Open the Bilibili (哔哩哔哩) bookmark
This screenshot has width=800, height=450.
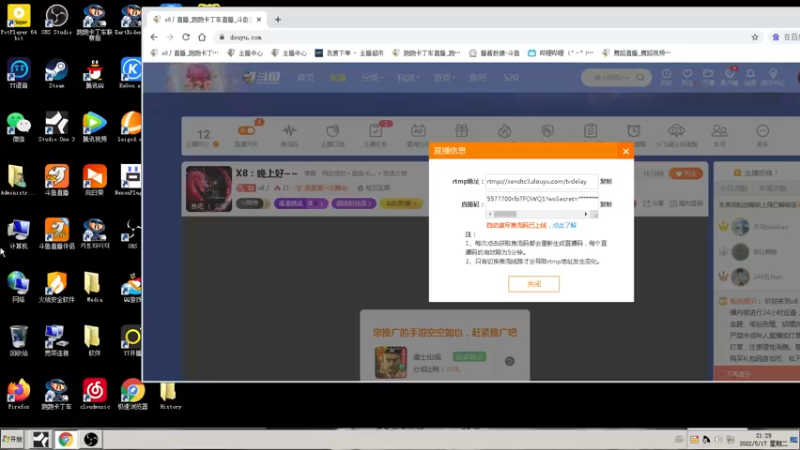[x=560, y=53]
